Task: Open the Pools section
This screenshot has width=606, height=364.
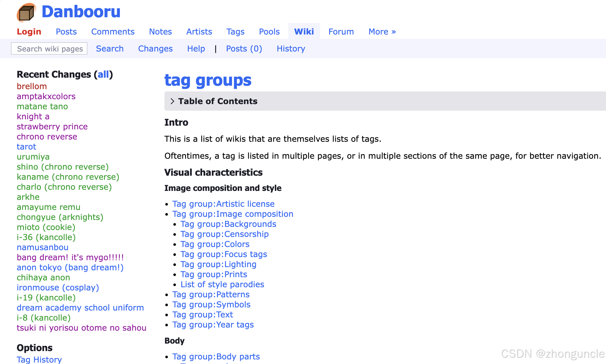Action: (269, 32)
